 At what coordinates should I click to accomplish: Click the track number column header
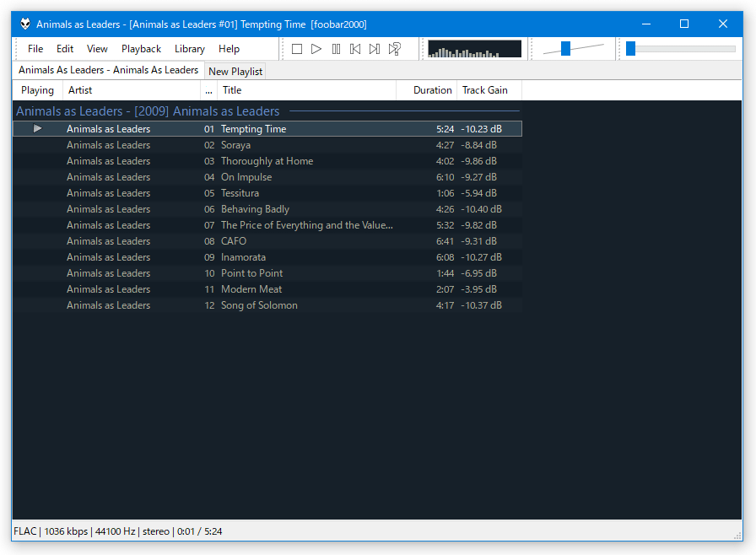208,90
